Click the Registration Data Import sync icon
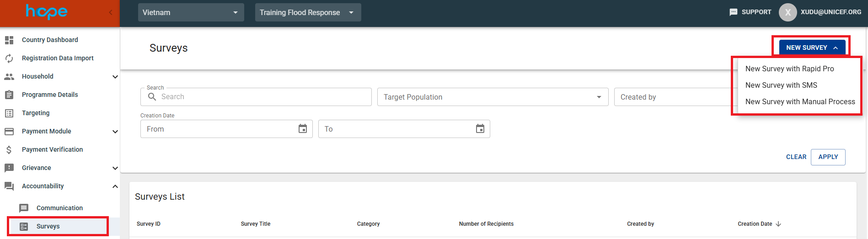Screen dimensions: 868x239 9,58
